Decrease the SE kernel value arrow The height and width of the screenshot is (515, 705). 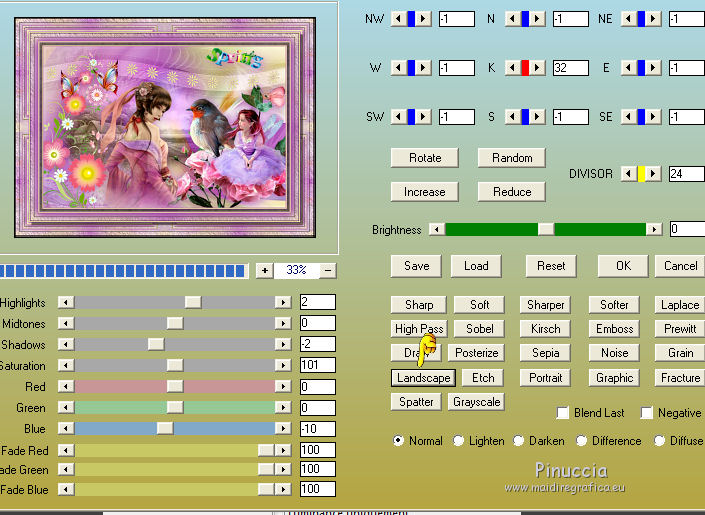coord(629,117)
